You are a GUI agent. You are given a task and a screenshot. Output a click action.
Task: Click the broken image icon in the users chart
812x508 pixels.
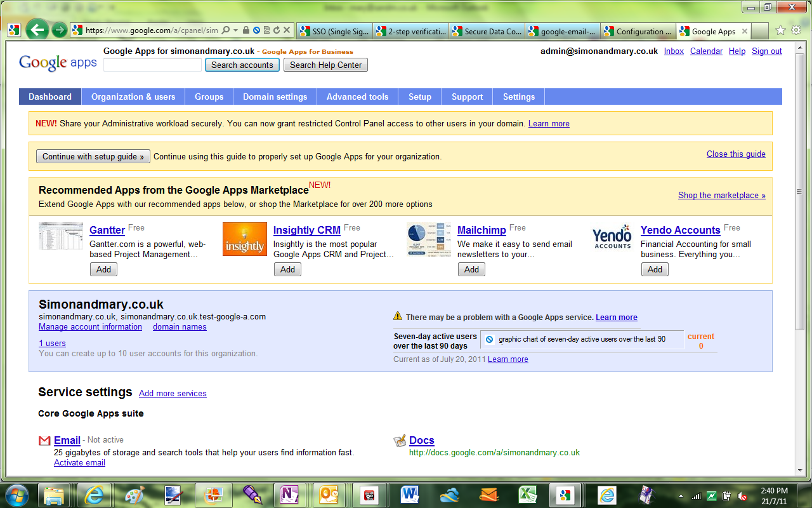pos(489,339)
